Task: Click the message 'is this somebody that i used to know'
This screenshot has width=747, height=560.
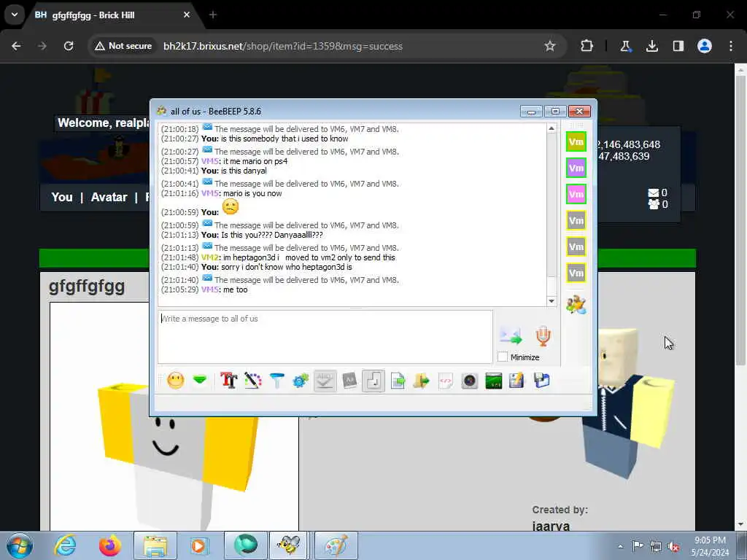Action: click(285, 139)
